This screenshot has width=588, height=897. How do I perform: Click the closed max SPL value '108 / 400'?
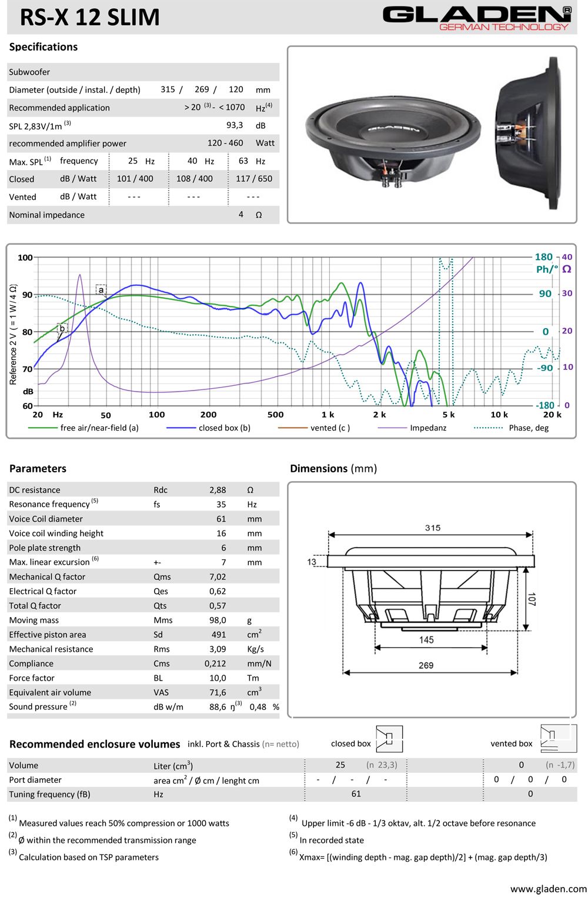(x=195, y=179)
